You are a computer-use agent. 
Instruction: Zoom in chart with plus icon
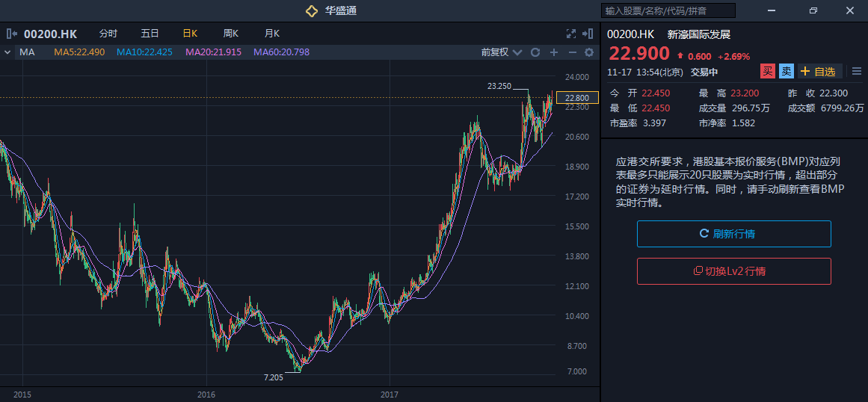(x=554, y=52)
